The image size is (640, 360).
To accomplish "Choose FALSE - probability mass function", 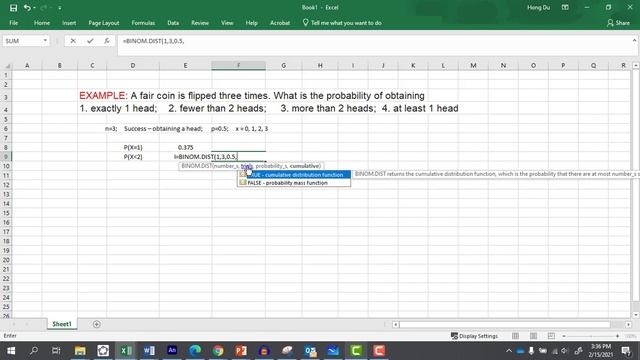I will (x=294, y=183).
